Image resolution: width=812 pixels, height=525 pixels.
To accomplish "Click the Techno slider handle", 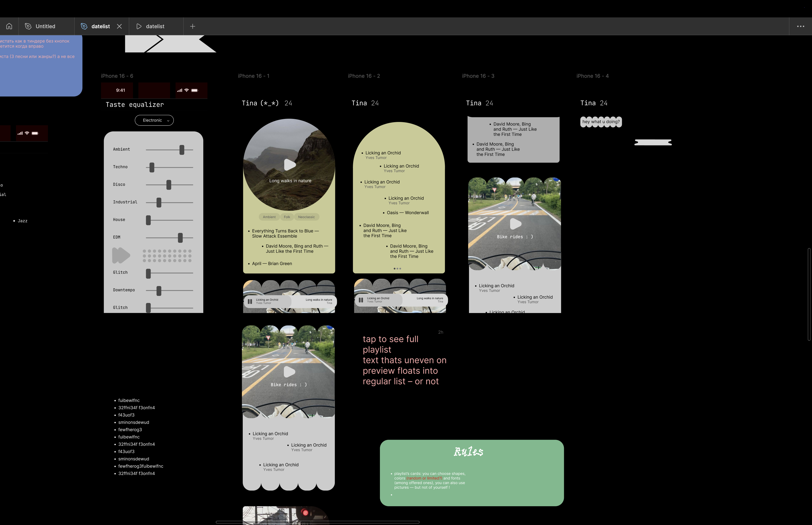I will pyautogui.click(x=152, y=167).
